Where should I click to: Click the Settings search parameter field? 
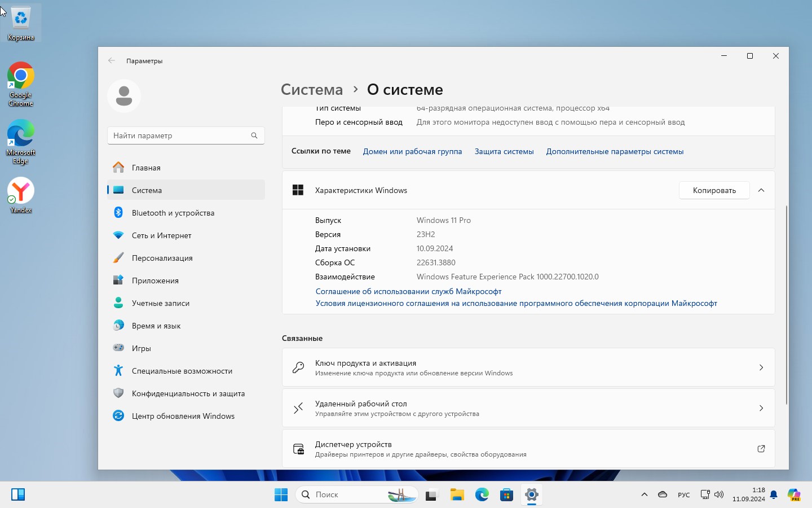pos(180,135)
